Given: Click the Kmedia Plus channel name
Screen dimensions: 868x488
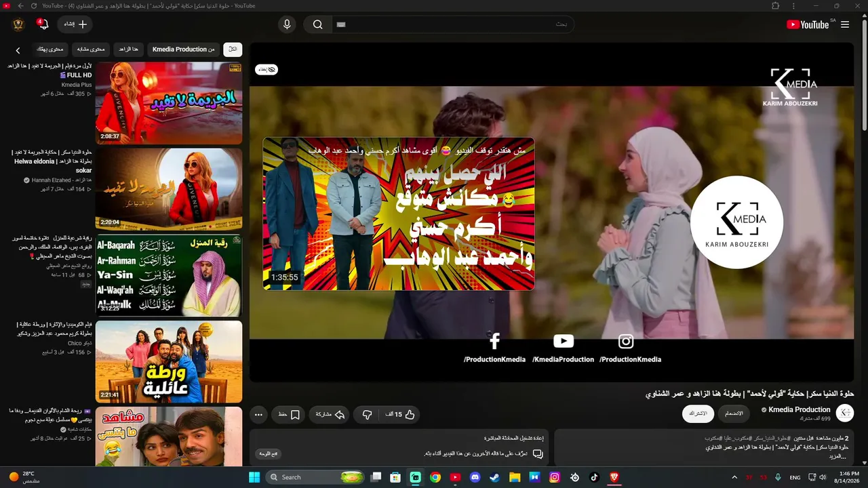Looking at the screenshot, I should coord(76,85).
